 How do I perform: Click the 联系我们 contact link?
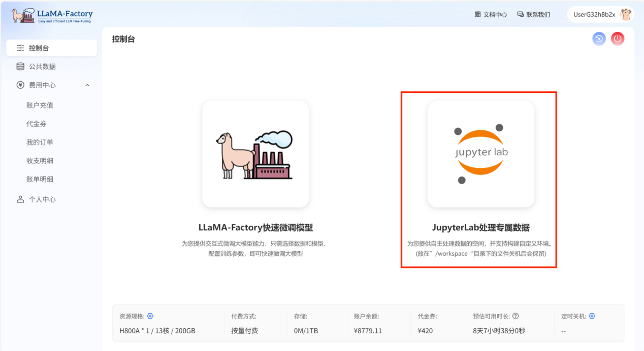pyautogui.click(x=533, y=15)
